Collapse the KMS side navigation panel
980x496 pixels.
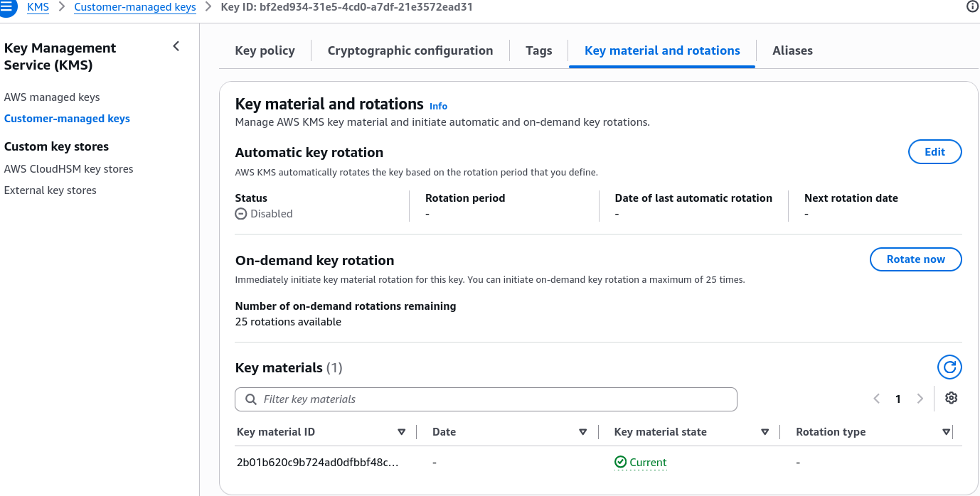point(176,47)
